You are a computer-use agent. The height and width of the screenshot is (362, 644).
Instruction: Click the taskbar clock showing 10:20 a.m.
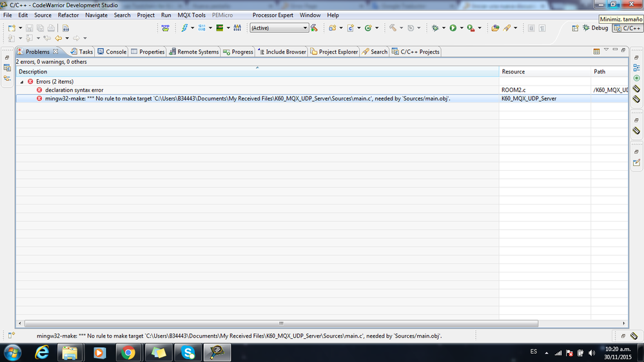point(618,353)
